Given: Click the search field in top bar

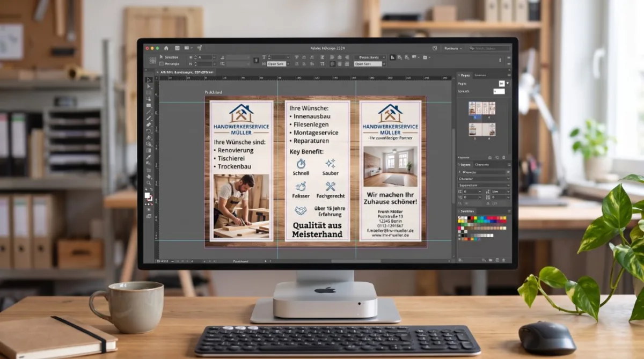Looking at the screenshot, I should [x=488, y=48].
